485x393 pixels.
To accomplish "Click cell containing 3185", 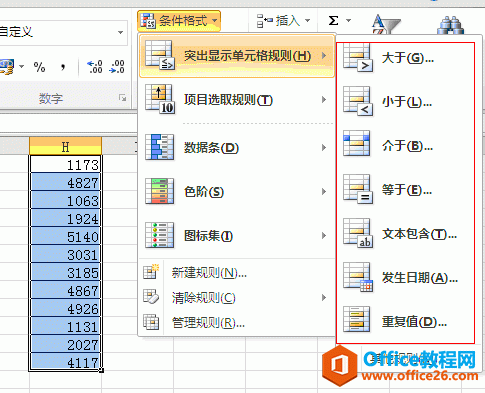I will pyautogui.click(x=65, y=272).
